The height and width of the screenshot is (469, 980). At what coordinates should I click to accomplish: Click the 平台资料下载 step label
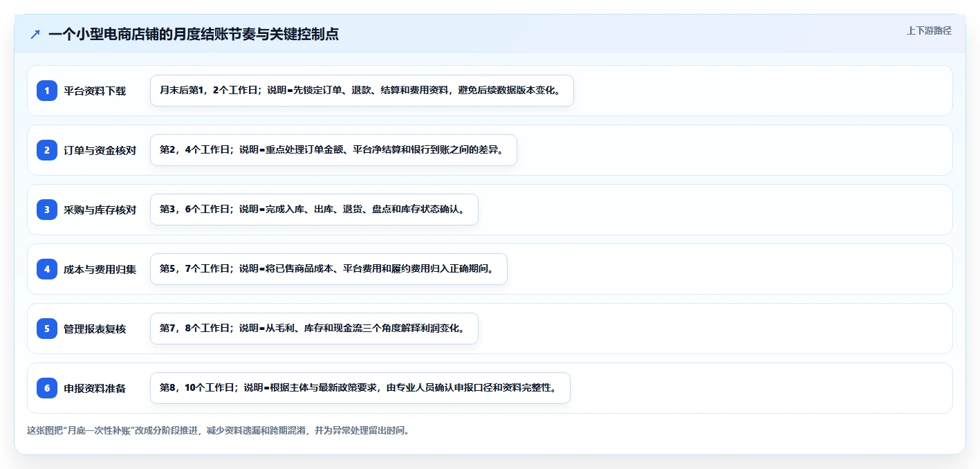pos(95,91)
